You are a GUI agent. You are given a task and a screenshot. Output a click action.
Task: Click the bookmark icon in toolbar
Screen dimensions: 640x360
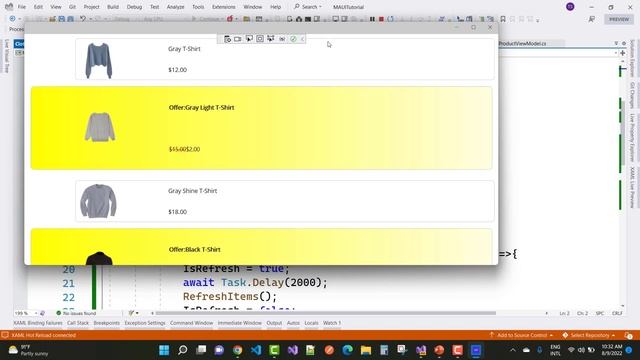coord(503,19)
